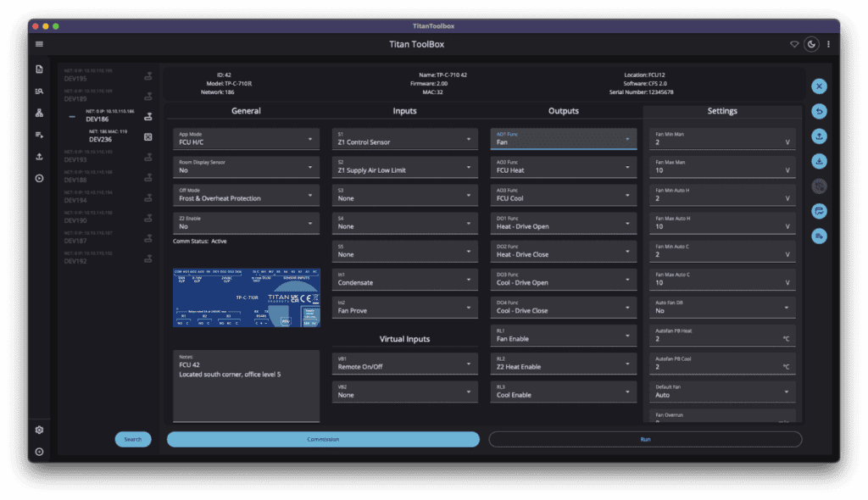Click the blue download button on right rail
The height and width of the screenshot is (500, 868).
pyautogui.click(x=819, y=161)
